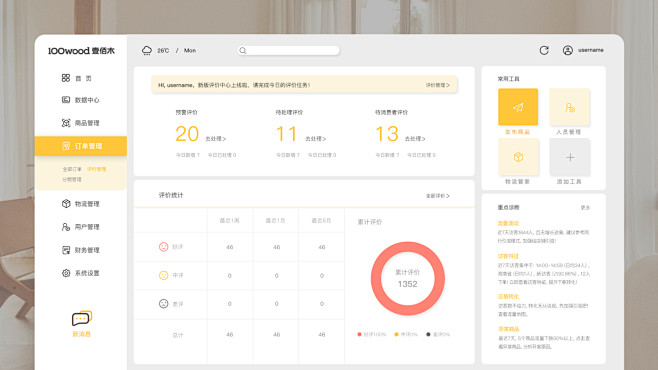Click the second date-range column header in the table

click(x=276, y=221)
